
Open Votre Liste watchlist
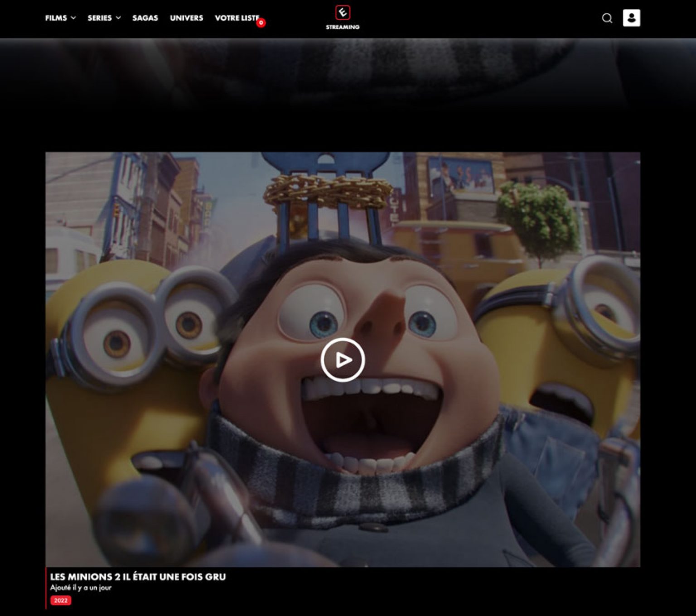[236, 18]
